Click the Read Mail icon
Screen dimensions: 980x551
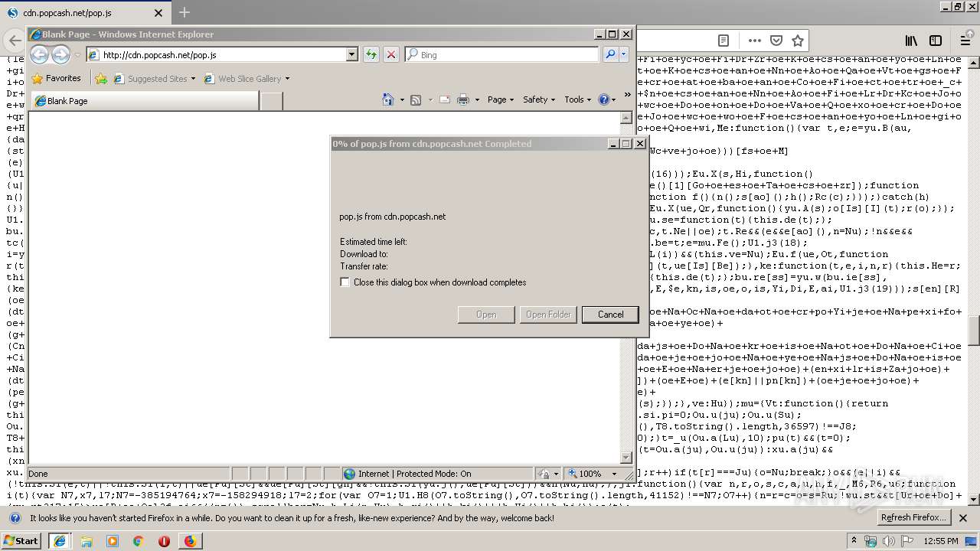(x=445, y=99)
